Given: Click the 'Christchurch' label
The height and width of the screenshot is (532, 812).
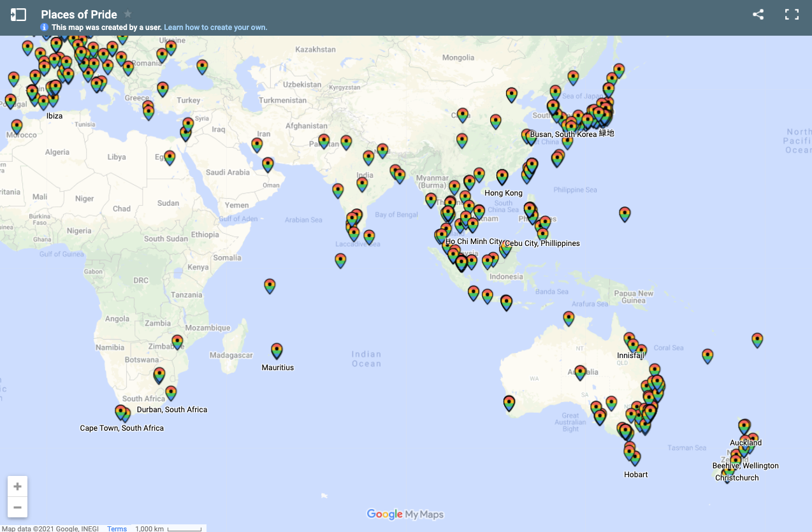Looking at the screenshot, I should 737,478.
